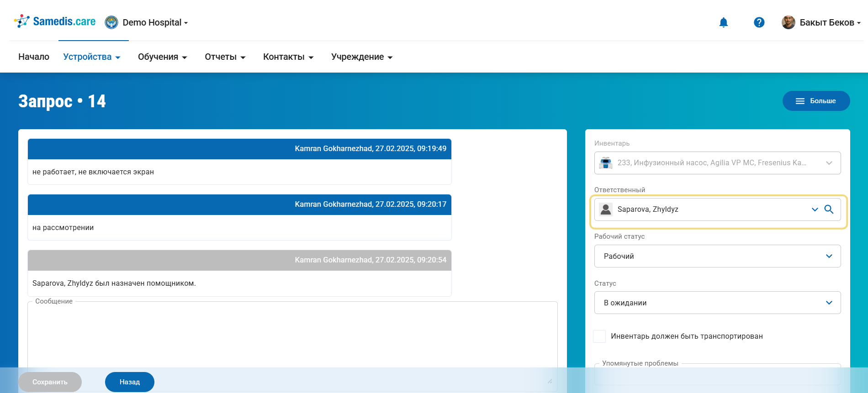Click the Demo Hospital emblem icon
This screenshot has width=868, height=393.
[111, 22]
